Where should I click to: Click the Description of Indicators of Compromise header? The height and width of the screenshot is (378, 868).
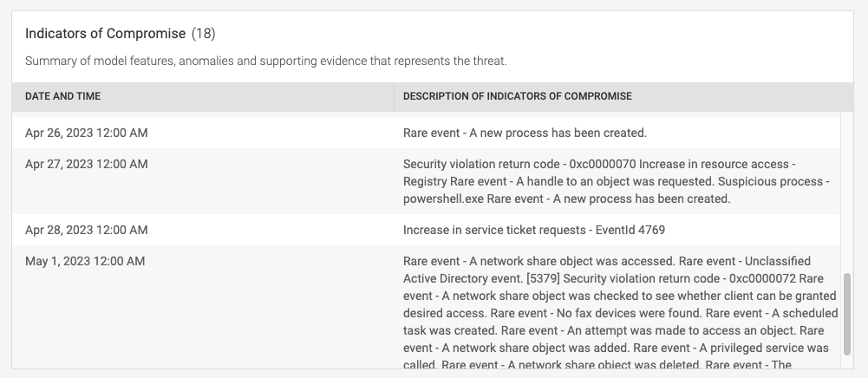[x=517, y=96]
